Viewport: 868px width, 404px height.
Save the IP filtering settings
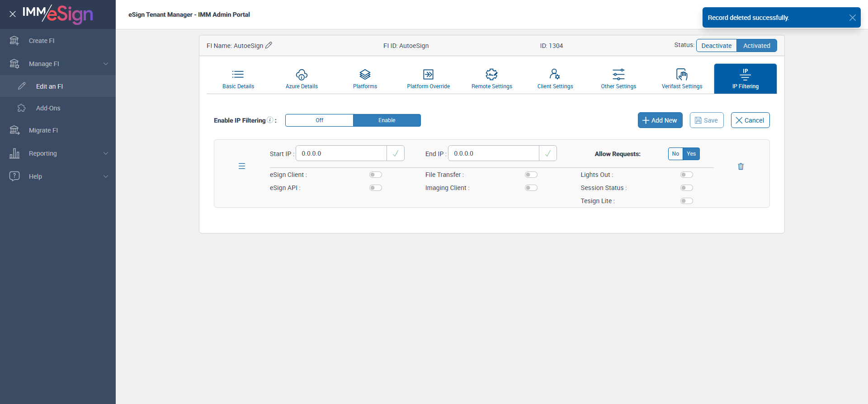(x=707, y=120)
